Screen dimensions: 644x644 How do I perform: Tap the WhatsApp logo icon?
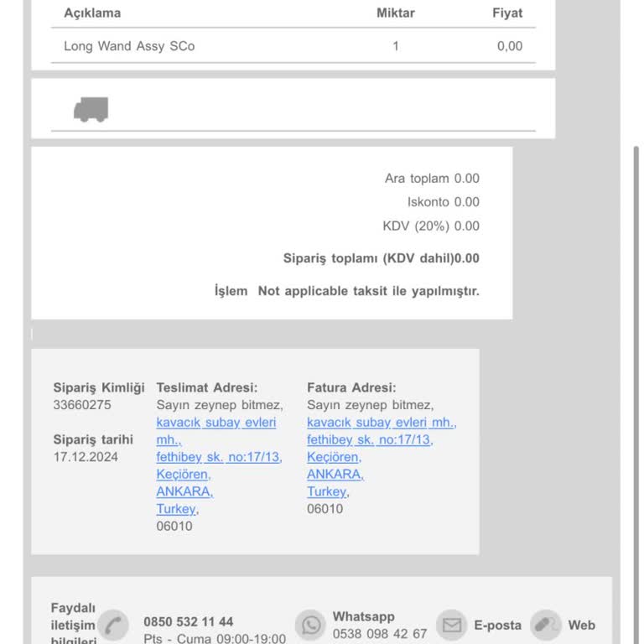tap(310, 626)
